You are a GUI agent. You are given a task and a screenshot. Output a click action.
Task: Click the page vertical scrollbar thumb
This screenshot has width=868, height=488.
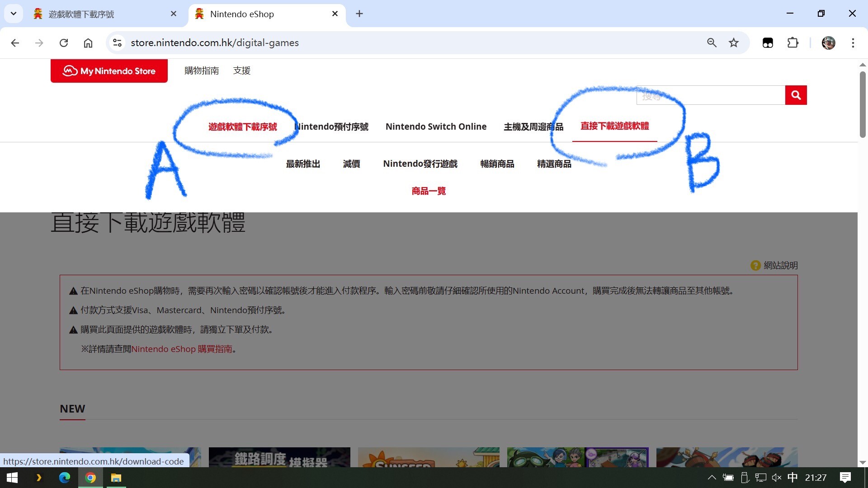click(x=863, y=104)
